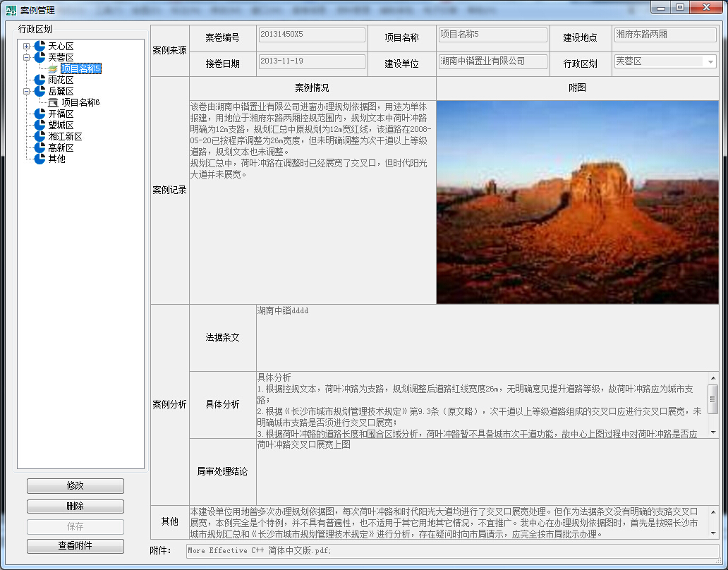Click the 其他 section scroll up arrow
728x570 pixels.
[712, 511]
